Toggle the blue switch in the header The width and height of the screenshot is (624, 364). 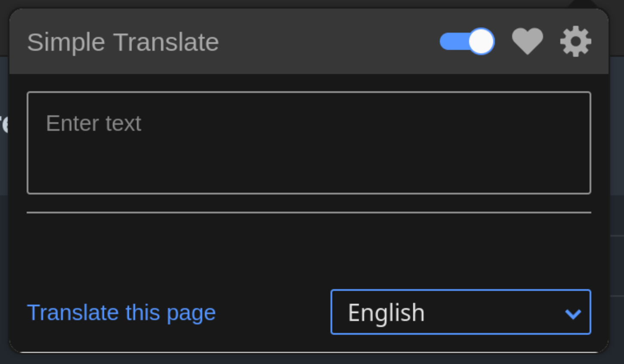[467, 42]
